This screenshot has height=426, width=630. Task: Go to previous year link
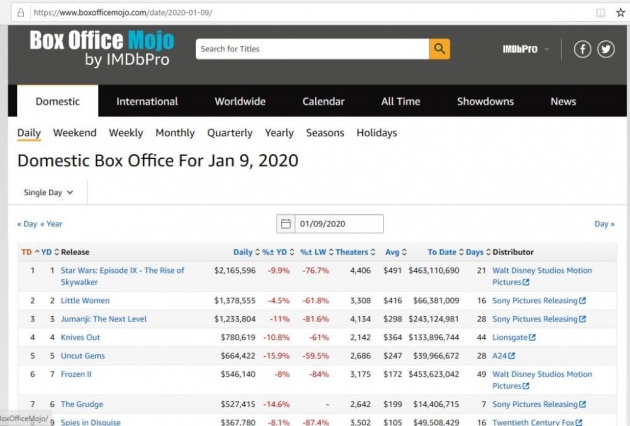tap(51, 224)
